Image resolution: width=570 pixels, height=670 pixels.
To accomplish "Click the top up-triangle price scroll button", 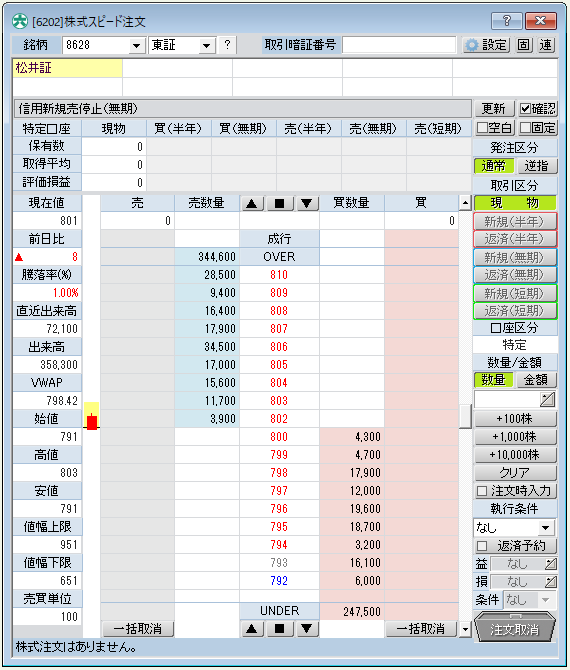I will point(252,203).
